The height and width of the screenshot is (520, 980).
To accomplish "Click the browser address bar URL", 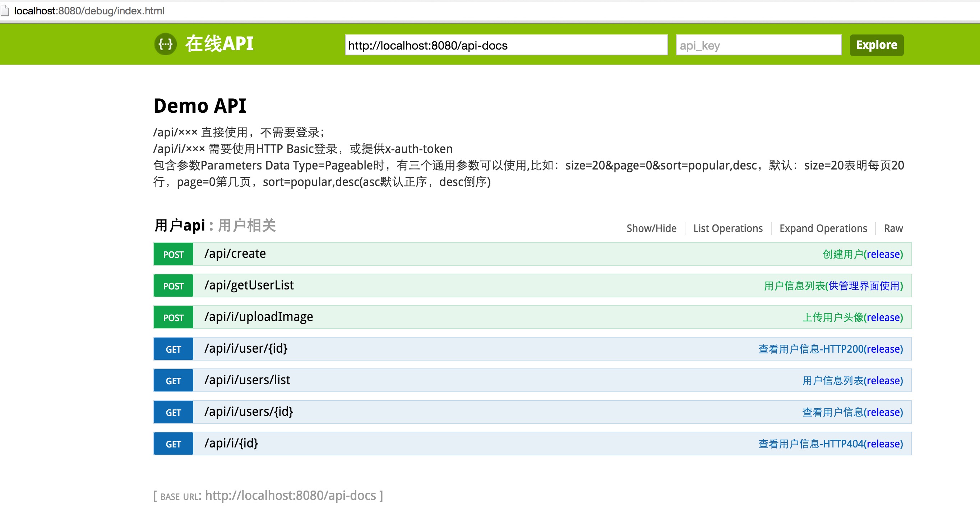I will (x=89, y=11).
